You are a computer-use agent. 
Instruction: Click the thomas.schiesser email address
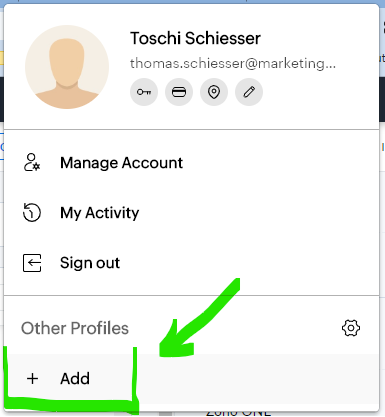click(x=233, y=63)
